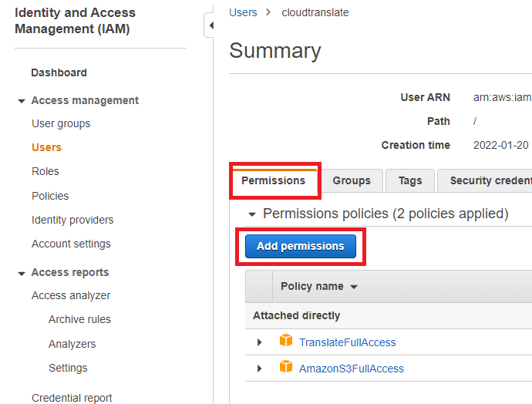Screen dimensions: 532x404
Task: Open the Tags tab
Action: (x=410, y=180)
